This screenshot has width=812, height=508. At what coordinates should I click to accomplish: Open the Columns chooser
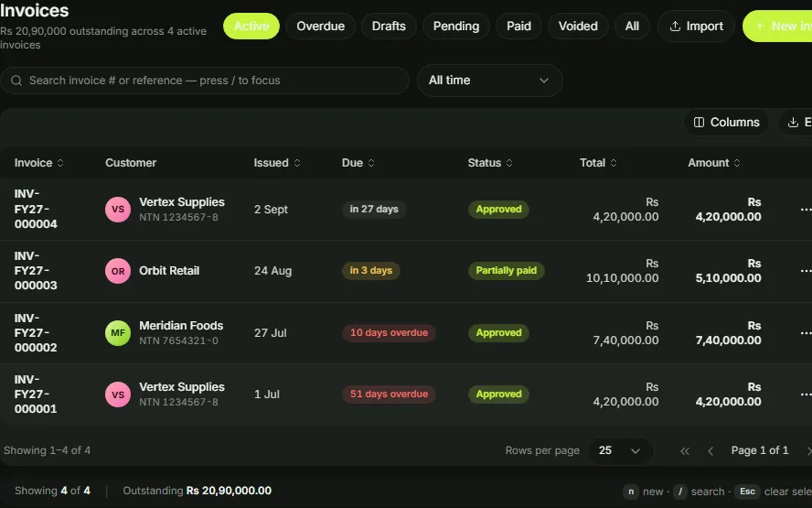(727, 123)
